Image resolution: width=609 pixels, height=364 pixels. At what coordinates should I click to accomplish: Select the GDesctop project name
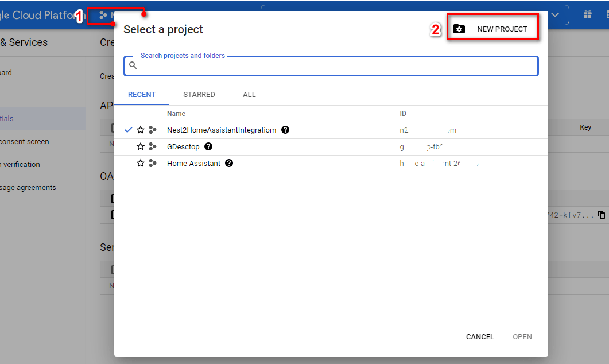click(x=183, y=147)
